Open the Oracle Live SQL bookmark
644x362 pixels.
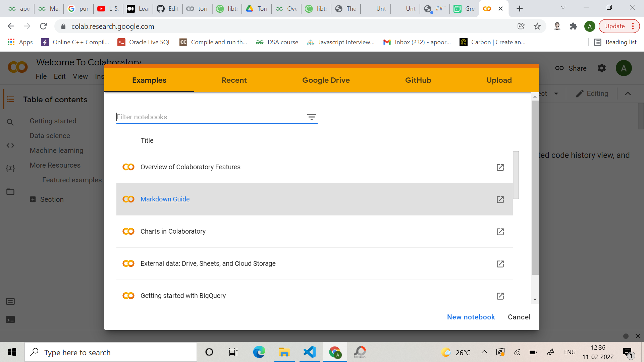tap(144, 42)
